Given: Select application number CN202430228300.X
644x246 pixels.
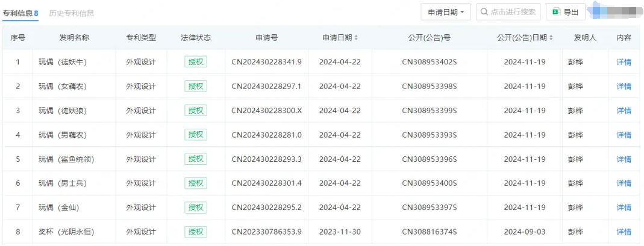Looking at the screenshot, I should pos(266,111).
